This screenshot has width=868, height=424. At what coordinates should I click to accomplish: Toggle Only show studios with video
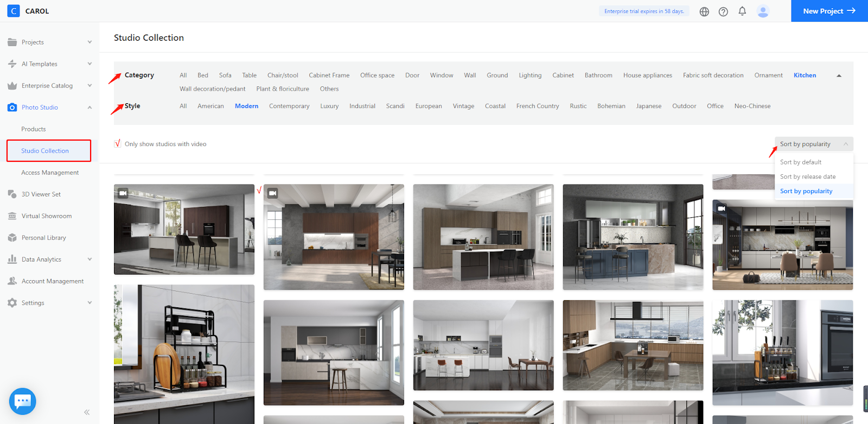point(118,144)
